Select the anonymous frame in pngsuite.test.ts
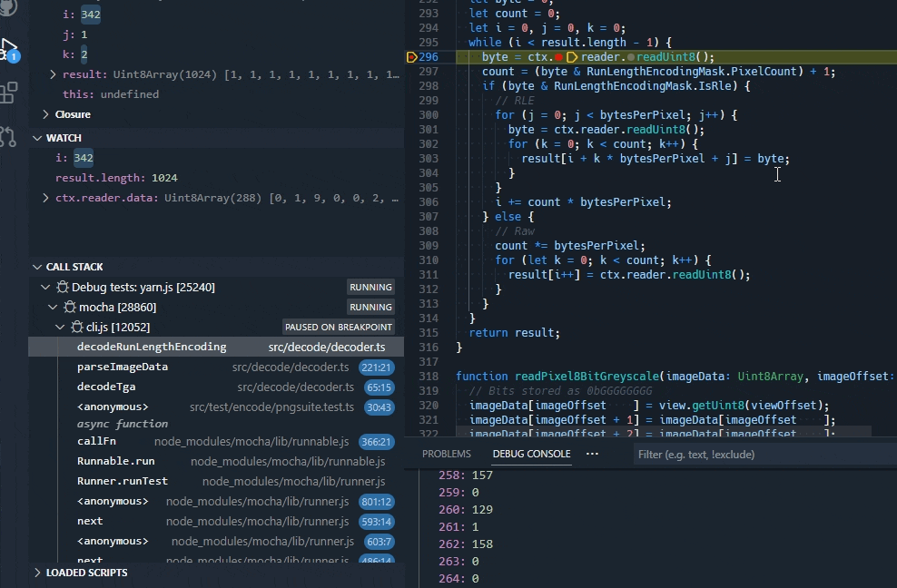 tap(216, 407)
